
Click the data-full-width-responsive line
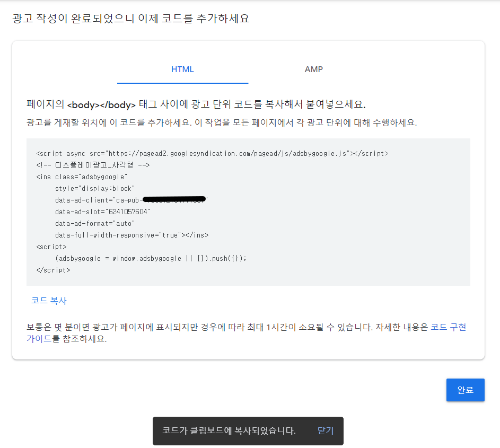click(131, 235)
